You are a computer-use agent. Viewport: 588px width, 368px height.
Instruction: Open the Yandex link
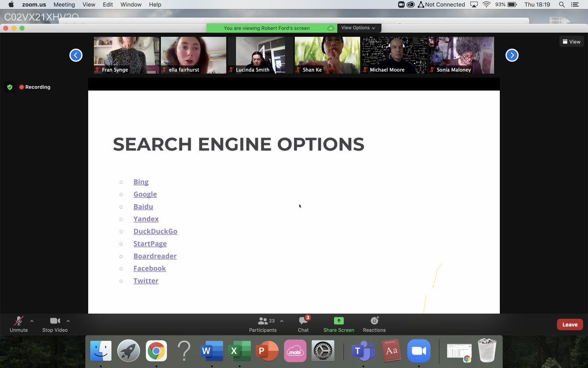146,219
